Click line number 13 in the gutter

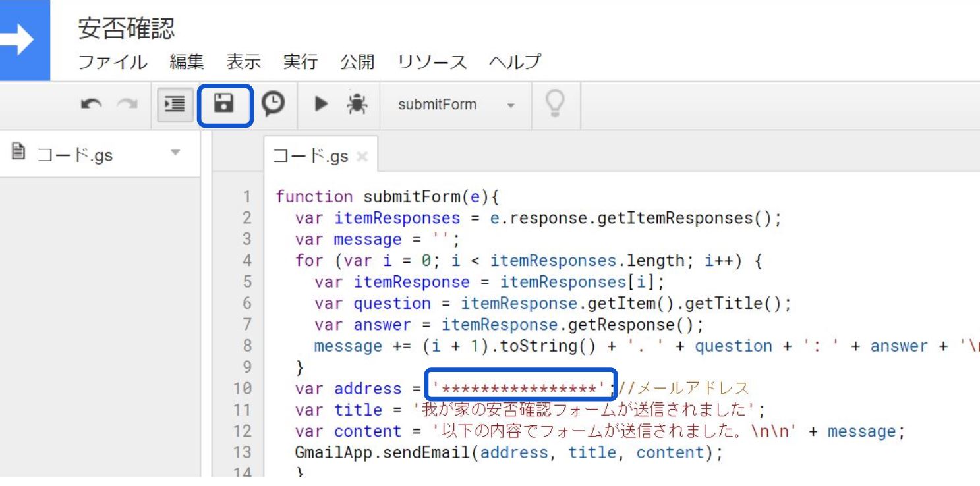[242, 452]
